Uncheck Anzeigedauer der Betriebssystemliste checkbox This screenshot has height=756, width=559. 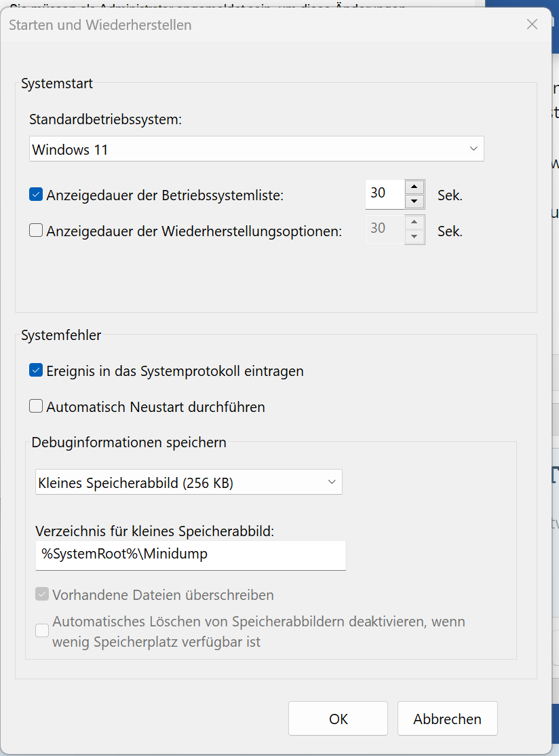(x=36, y=195)
